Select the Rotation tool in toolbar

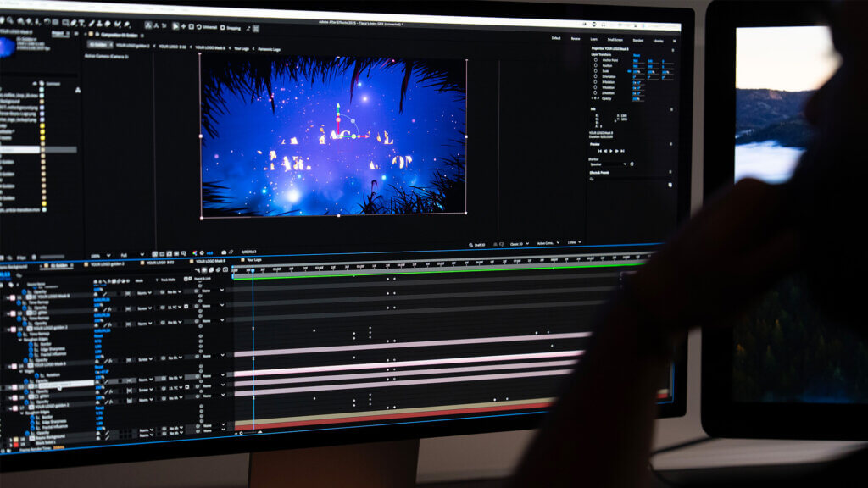47,21
